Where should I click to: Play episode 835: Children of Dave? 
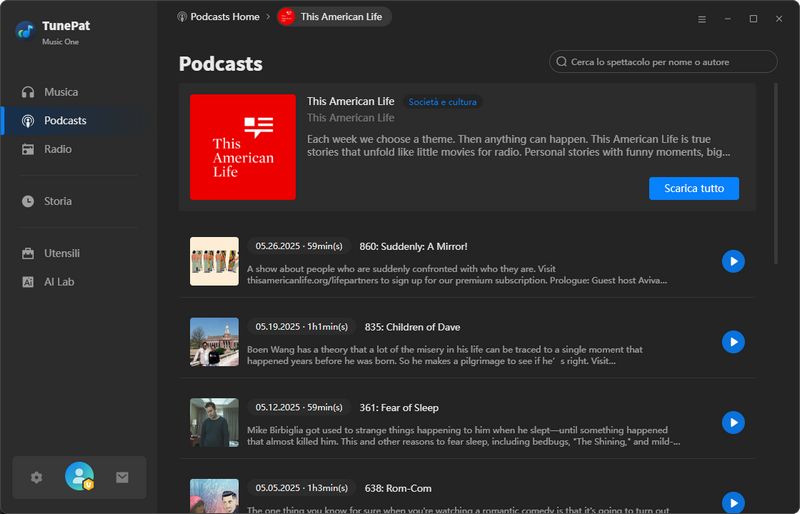(x=733, y=342)
